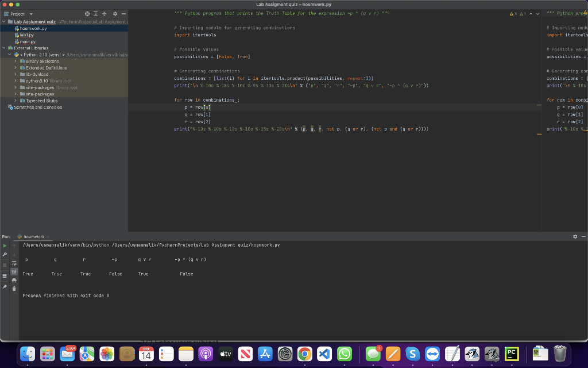
Task: Rerun the homework script
Action: coord(5,246)
